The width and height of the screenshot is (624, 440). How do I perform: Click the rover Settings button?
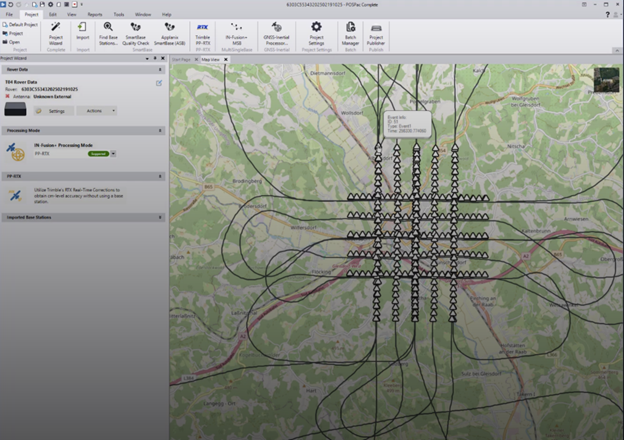tap(54, 111)
